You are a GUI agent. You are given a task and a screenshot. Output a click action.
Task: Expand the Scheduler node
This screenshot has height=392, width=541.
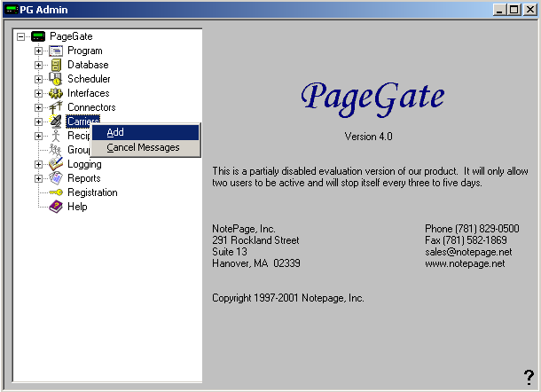pos(38,79)
